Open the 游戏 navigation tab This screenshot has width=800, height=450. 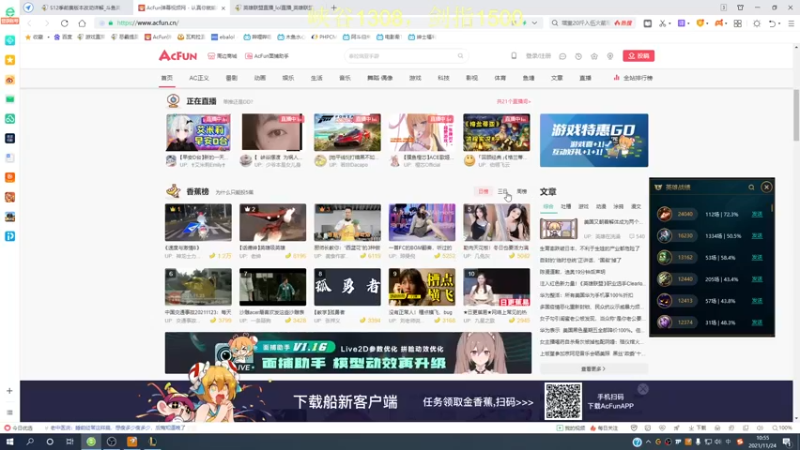(415, 78)
